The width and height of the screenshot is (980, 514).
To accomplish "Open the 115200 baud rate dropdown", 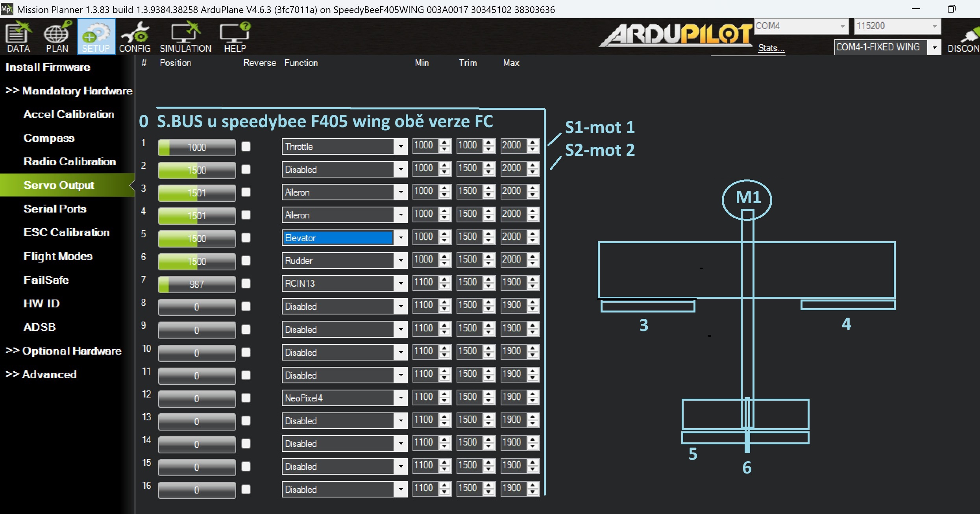I will click(934, 26).
